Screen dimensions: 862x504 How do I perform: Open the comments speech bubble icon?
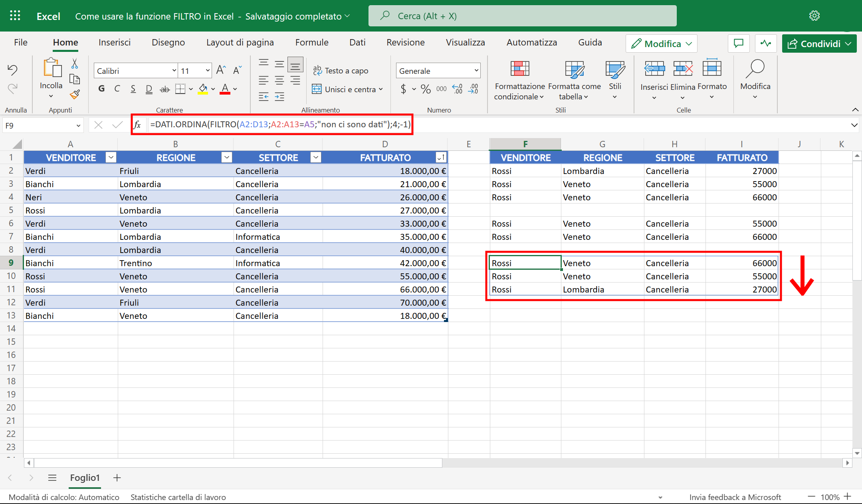click(739, 43)
